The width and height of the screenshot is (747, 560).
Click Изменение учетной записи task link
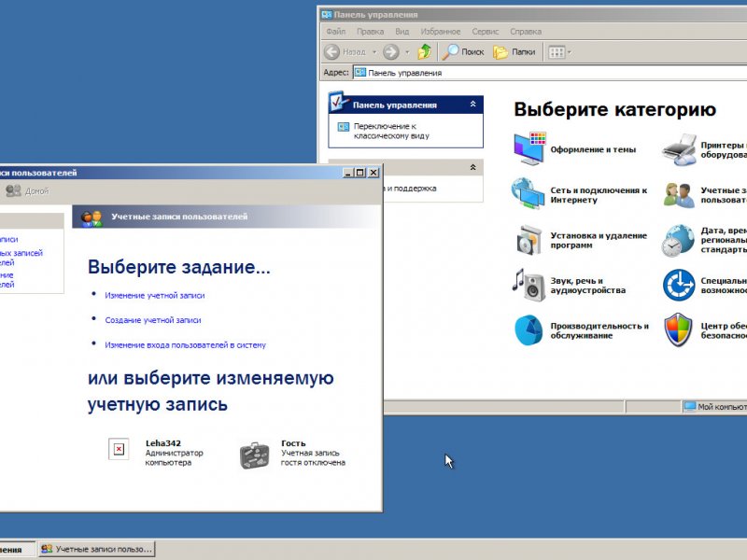(155, 295)
